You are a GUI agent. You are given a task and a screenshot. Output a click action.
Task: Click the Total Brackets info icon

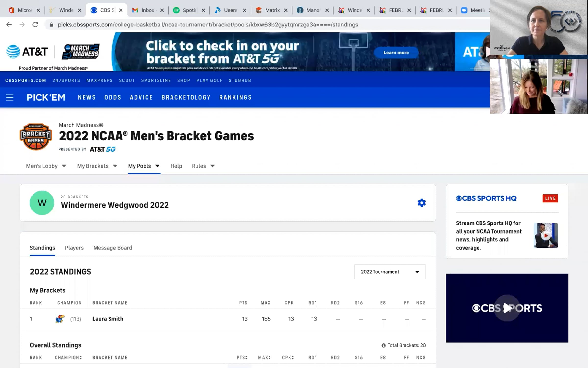[383, 345]
